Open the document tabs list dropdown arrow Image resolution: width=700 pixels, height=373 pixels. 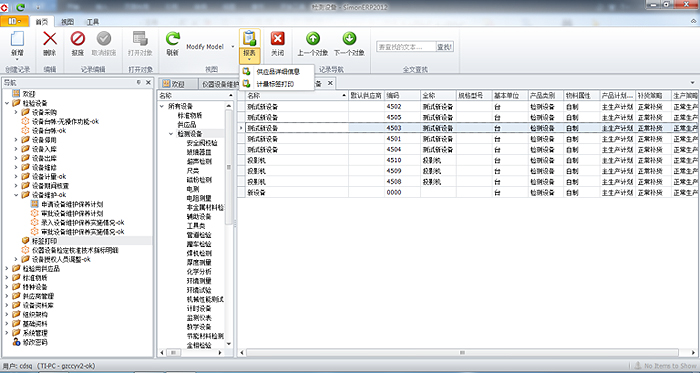pyautogui.click(x=693, y=83)
